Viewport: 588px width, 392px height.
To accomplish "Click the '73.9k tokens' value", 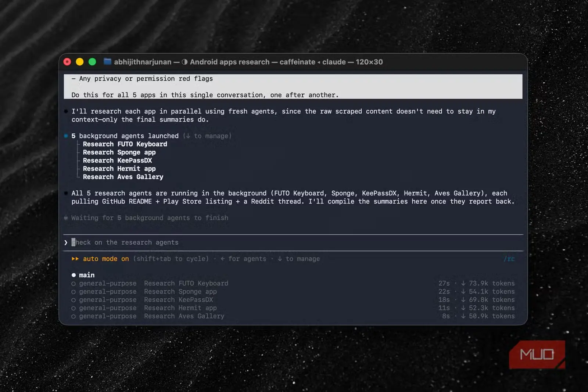I will [x=492, y=283].
